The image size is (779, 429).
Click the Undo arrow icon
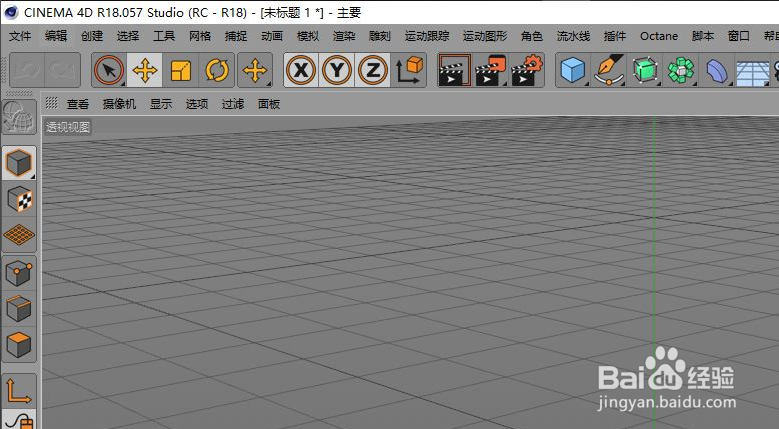click(27, 70)
